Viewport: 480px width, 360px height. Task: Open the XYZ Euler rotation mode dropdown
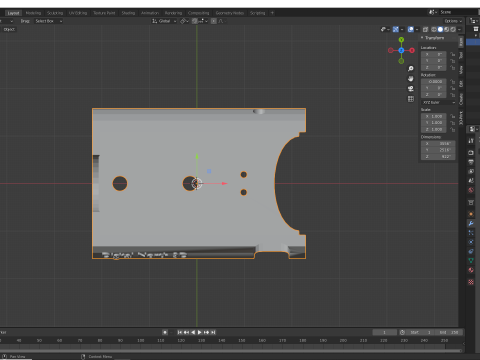click(438, 102)
